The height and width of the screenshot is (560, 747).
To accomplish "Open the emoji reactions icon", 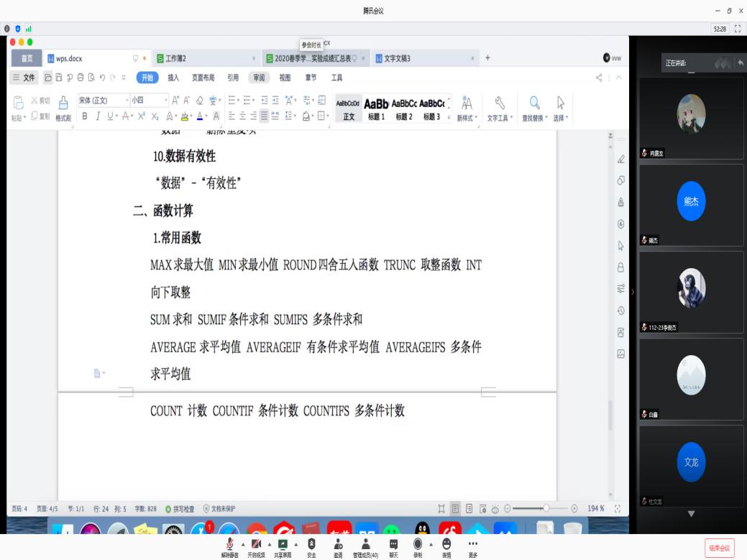I will point(446,545).
